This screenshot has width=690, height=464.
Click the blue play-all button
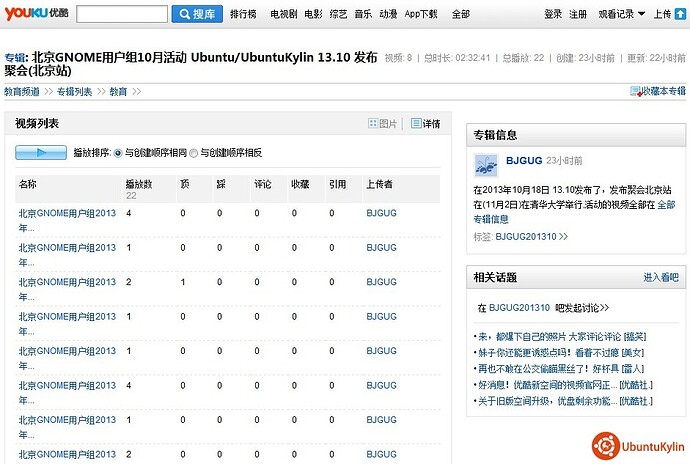41,153
